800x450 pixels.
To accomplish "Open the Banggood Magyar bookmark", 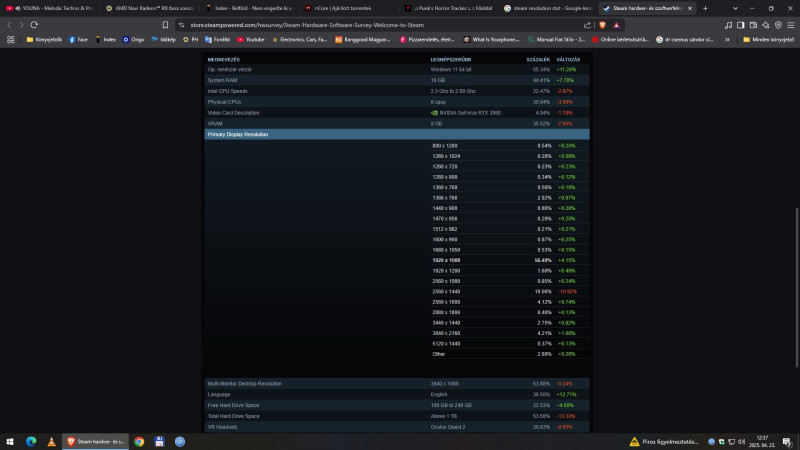I will click(362, 39).
